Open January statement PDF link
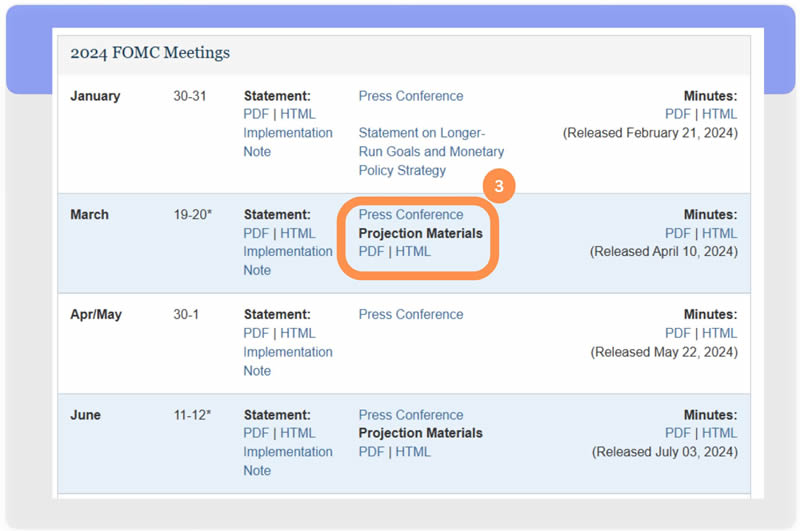The image size is (800, 531). [256, 114]
